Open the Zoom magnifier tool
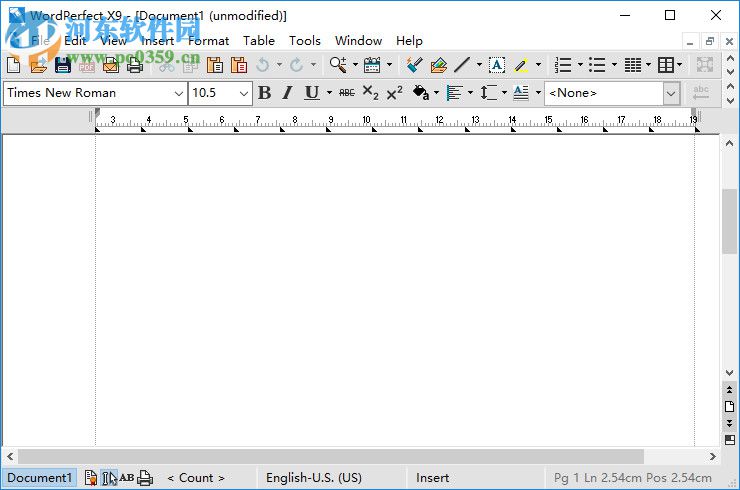 338,65
